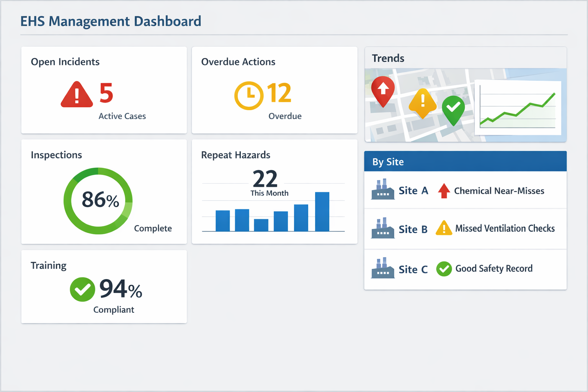Click the green checkmark icon in Training
588x392 pixels.
tap(82, 289)
